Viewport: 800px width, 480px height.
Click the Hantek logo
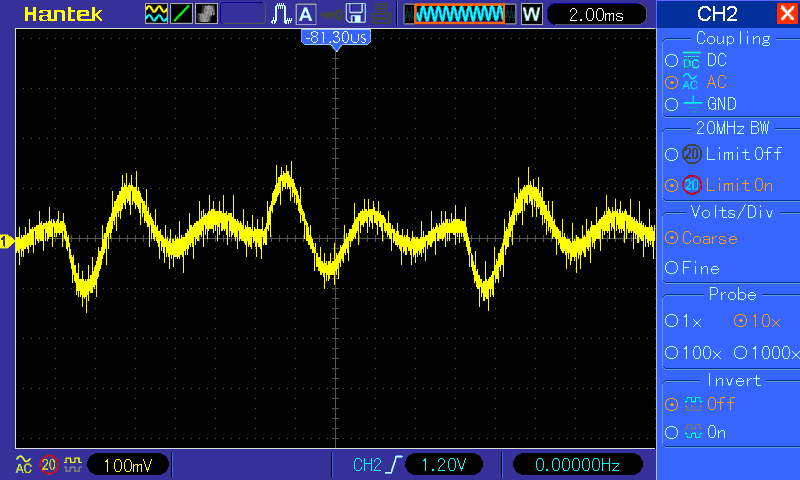point(63,14)
